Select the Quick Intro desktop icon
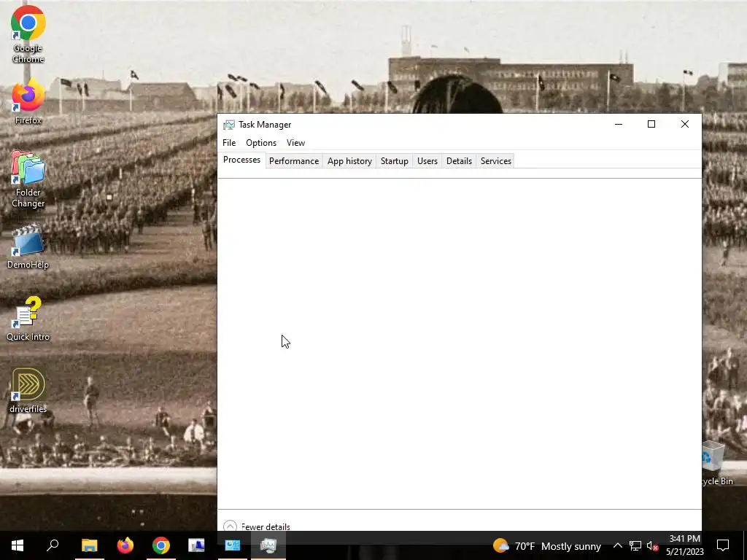Screen dimensions: 747x560 (28, 319)
